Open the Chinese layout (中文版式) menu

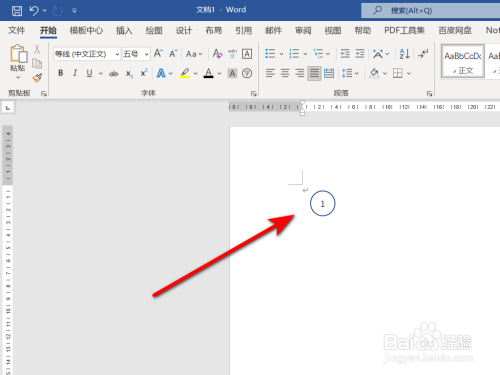[x=381, y=54]
